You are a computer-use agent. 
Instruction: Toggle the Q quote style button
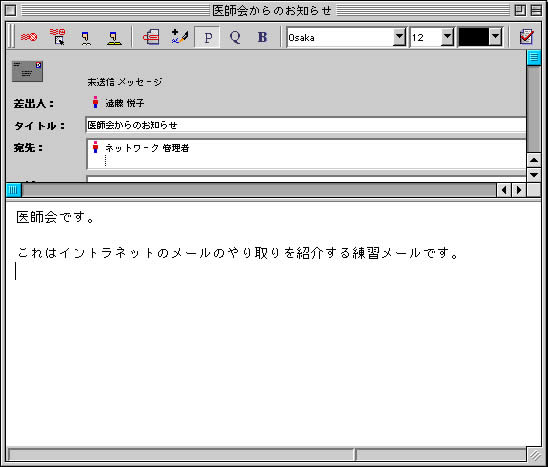[235, 37]
